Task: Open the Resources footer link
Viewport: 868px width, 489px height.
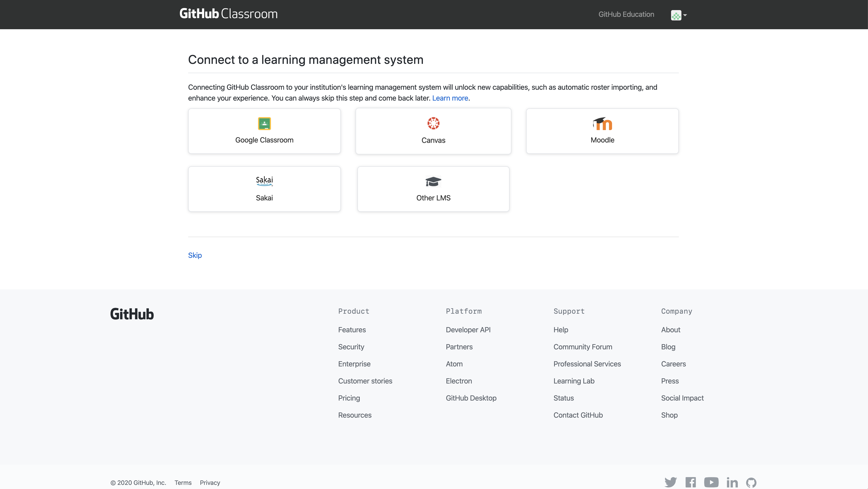Action: pyautogui.click(x=355, y=415)
